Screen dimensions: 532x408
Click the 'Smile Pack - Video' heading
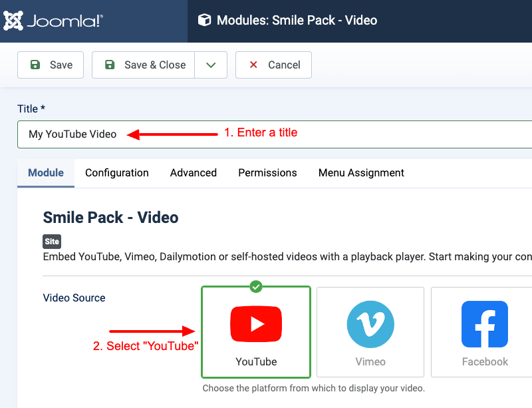(x=110, y=218)
